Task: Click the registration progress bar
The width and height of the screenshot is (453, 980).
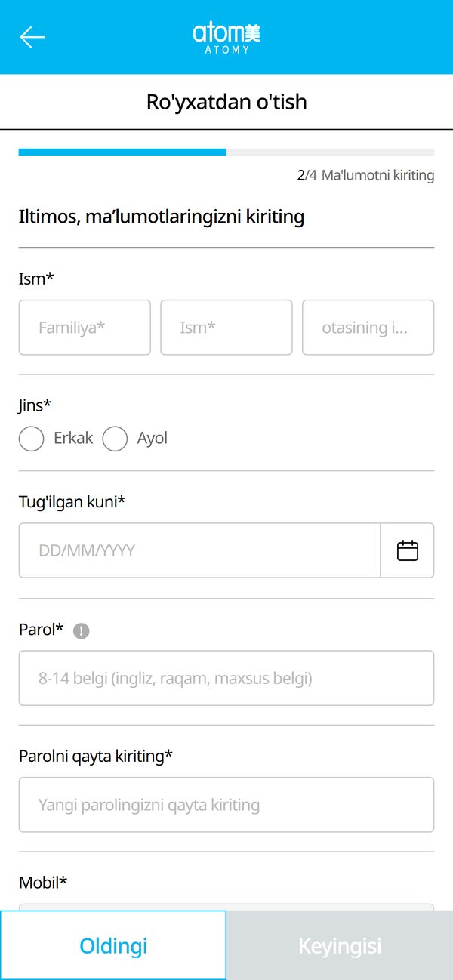Action: pos(226,152)
